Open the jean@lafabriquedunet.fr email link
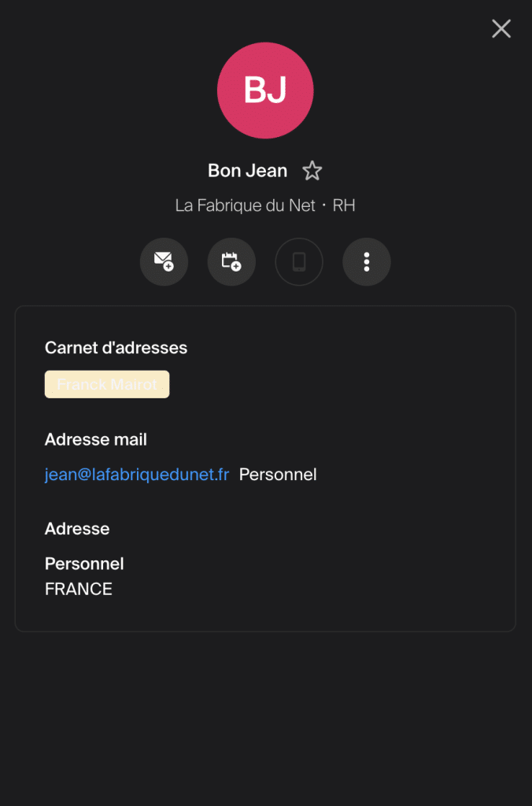 [137, 475]
